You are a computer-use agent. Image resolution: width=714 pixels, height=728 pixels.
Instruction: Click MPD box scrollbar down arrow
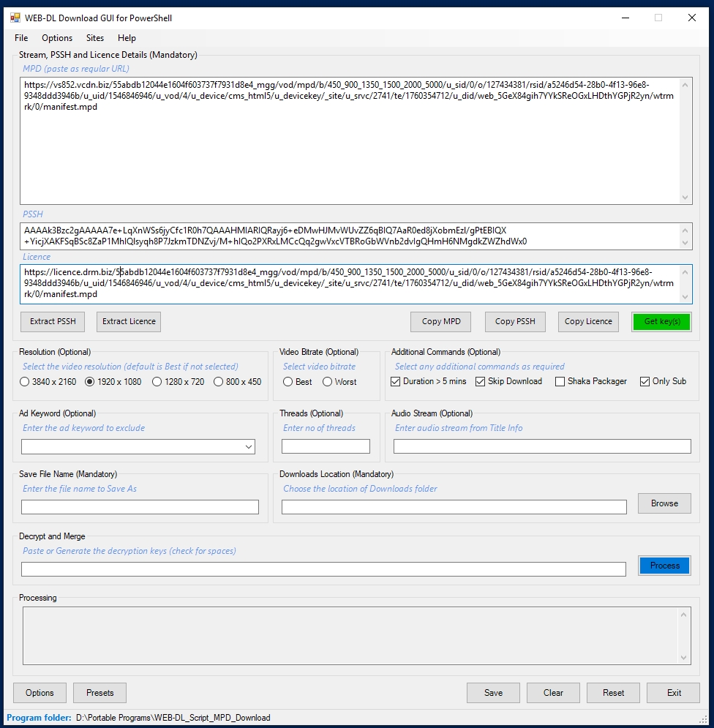(x=685, y=198)
